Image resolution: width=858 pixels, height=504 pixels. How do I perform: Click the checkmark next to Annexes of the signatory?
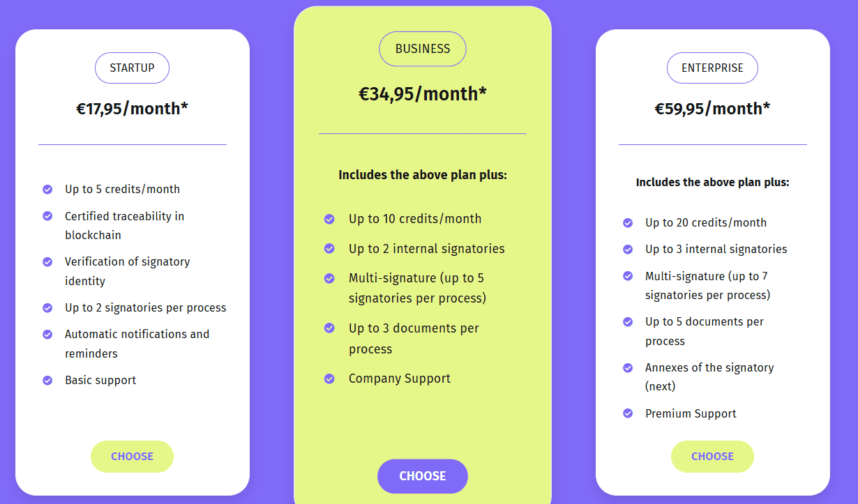click(626, 367)
